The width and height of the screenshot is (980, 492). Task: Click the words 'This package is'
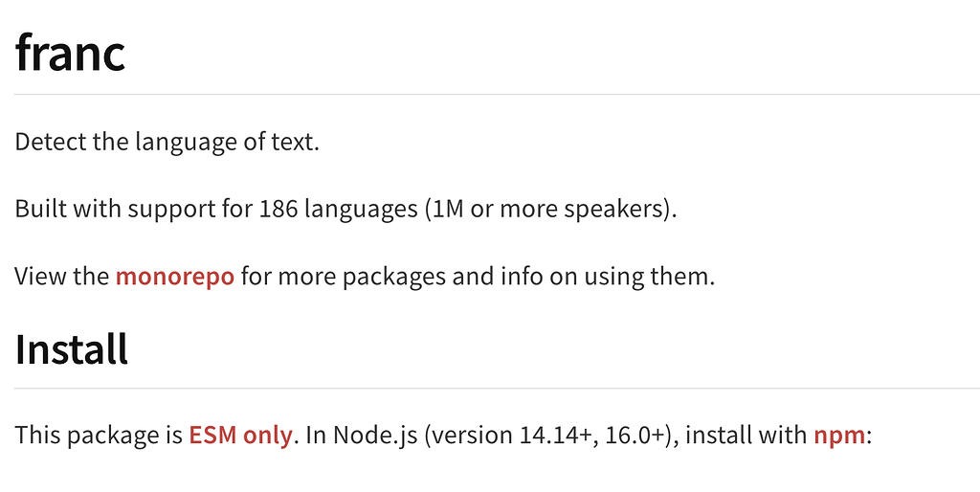(x=99, y=436)
